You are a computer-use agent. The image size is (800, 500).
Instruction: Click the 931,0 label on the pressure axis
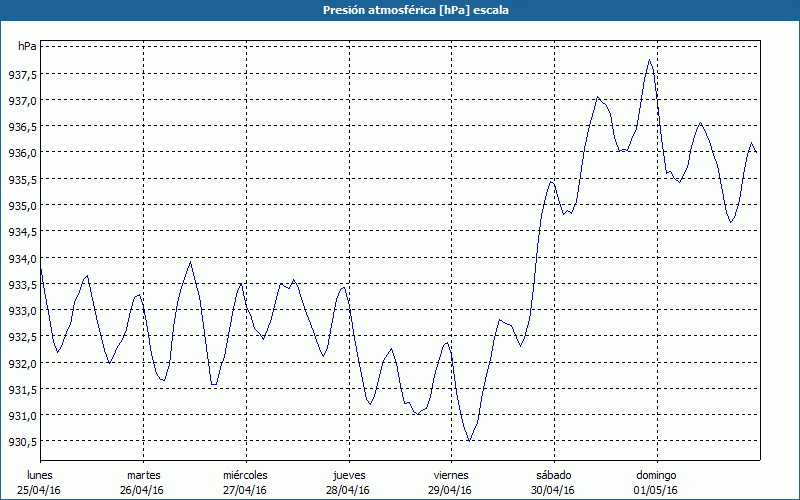(x=22, y=416)
